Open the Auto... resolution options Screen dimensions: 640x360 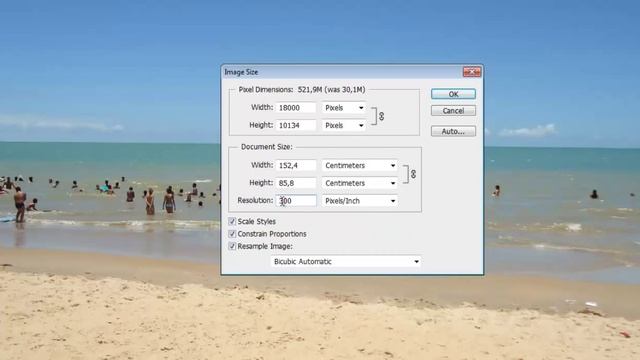pos(453,131)
